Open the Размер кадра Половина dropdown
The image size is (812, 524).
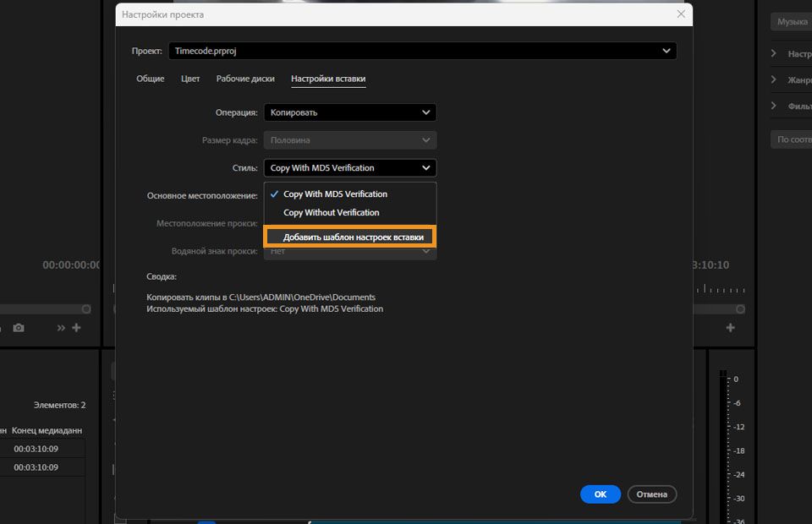(x=350, y=140)
